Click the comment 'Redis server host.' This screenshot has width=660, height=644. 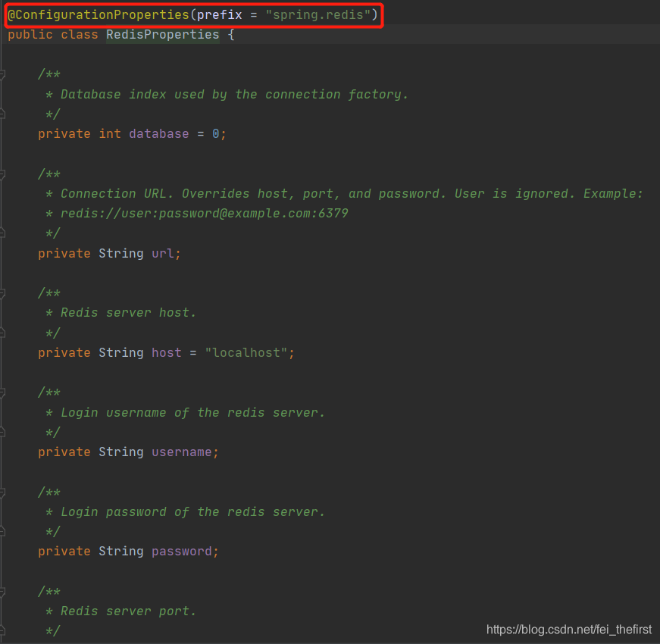click(x=128, y=313)
